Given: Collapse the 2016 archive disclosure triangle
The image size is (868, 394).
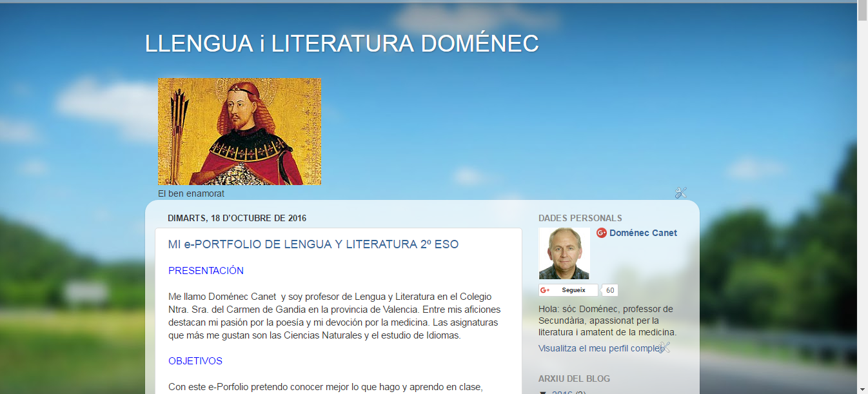Looking at the screenshot, I should tap(542, 391).
